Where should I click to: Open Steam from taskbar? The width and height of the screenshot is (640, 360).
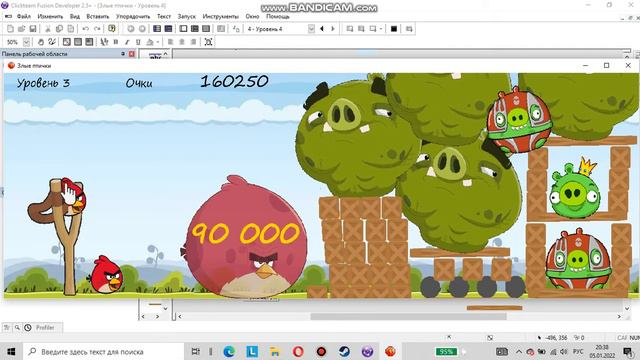[x=344, y=351]
